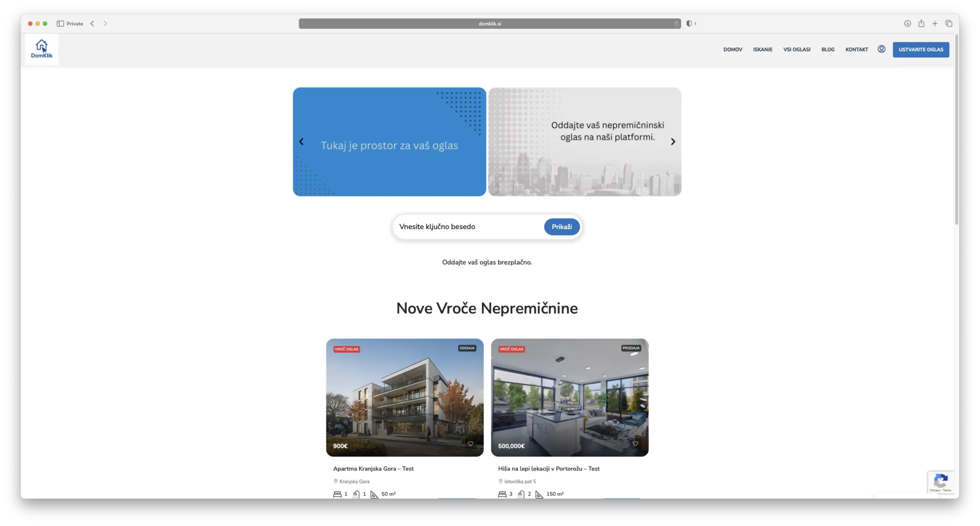Open ISKANJE menu item
Screen dimensions: 980x526
763,49
